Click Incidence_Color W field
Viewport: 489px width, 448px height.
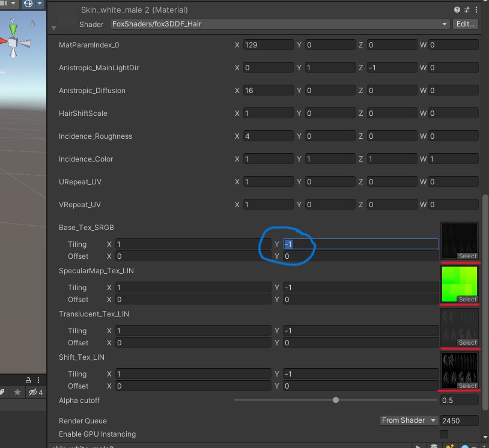[454, 159]
